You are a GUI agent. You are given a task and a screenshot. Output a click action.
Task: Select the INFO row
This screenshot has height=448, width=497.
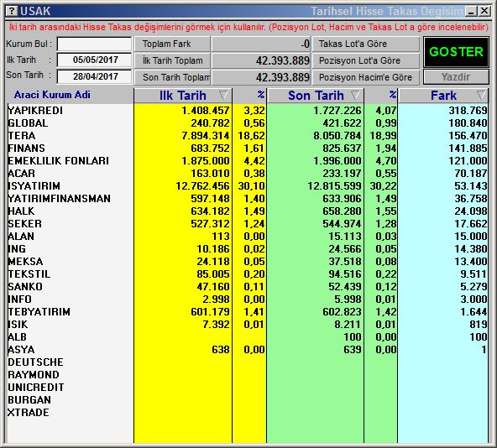(x=247, y=300)
